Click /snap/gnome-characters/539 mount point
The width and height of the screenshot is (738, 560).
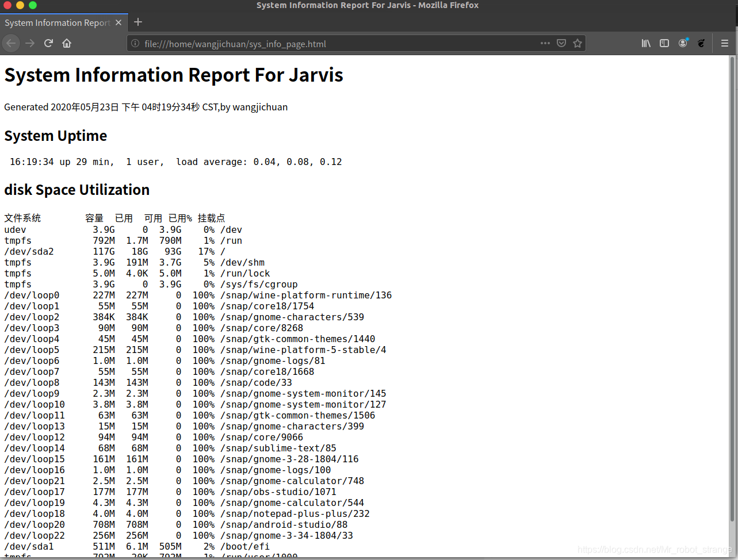coord(292,317)
